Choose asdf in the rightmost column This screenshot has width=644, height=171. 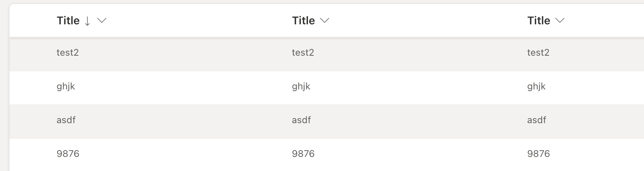point(537,120)
